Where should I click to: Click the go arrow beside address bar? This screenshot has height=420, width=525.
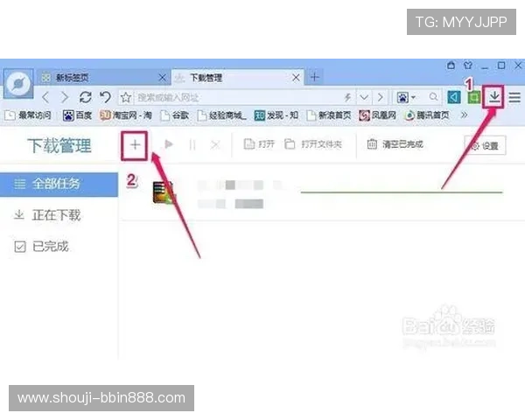coord(381,97)
